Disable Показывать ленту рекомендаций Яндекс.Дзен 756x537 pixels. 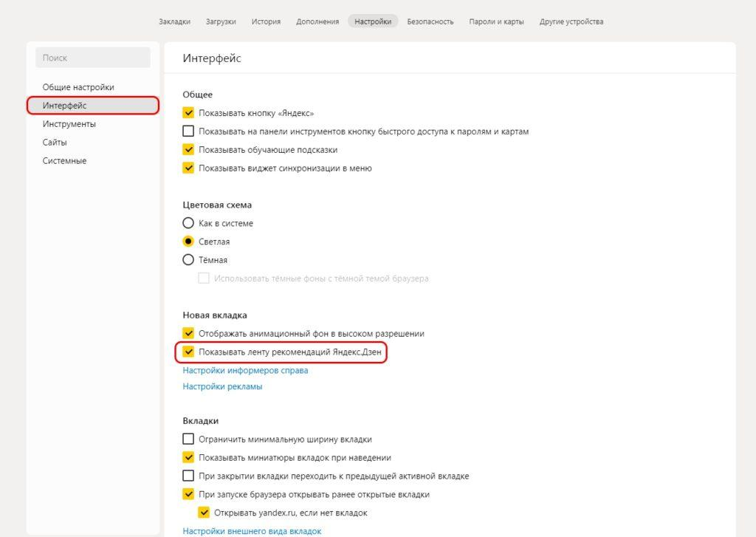[188, 352]
